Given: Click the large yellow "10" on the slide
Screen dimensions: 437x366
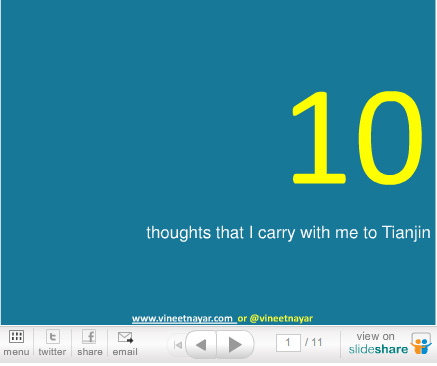Looking at the screenshot, I should pos(357,137).
